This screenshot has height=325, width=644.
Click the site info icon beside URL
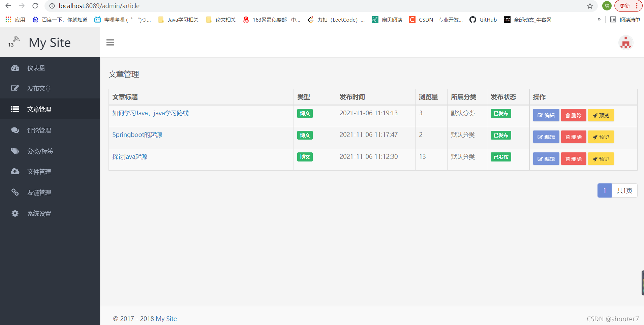point(52,6)
